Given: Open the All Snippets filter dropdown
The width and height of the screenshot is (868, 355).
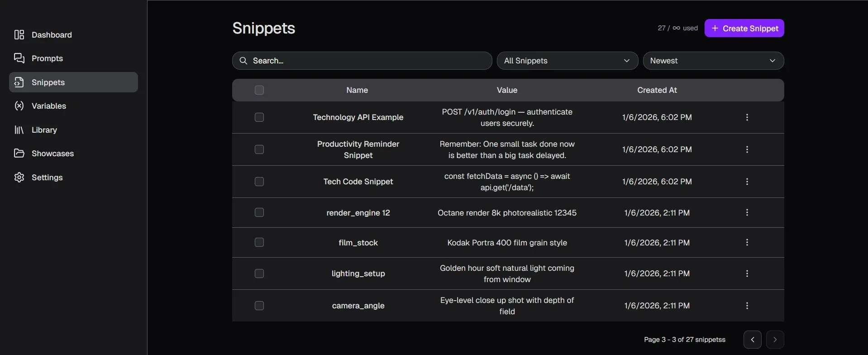Looking at the screenshot, I should (568, 61).
